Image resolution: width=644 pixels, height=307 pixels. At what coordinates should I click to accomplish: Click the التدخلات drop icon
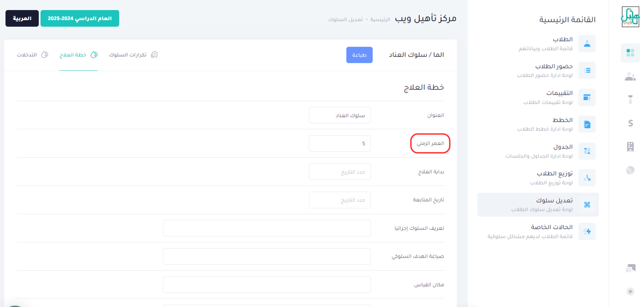pos(44,55)
